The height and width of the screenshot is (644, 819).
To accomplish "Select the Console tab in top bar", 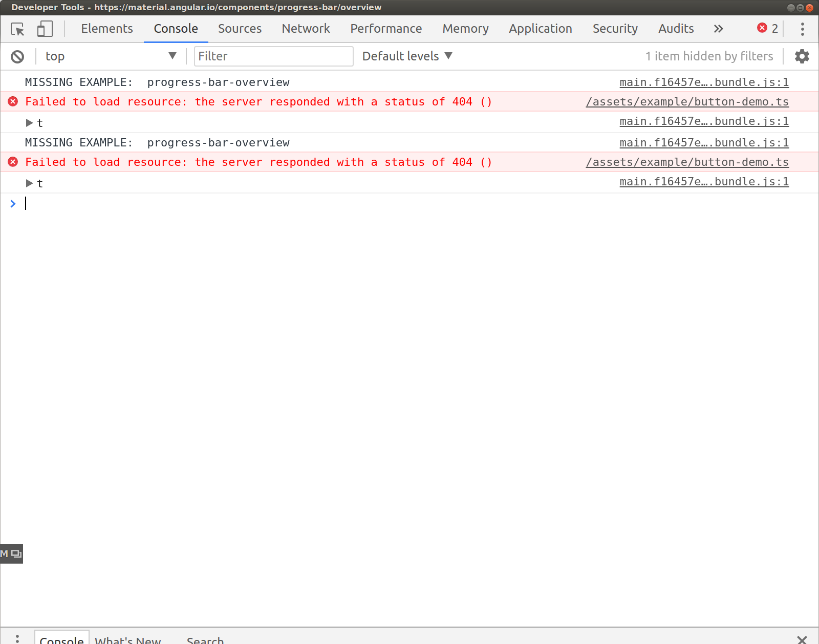I will click(176, 29).
